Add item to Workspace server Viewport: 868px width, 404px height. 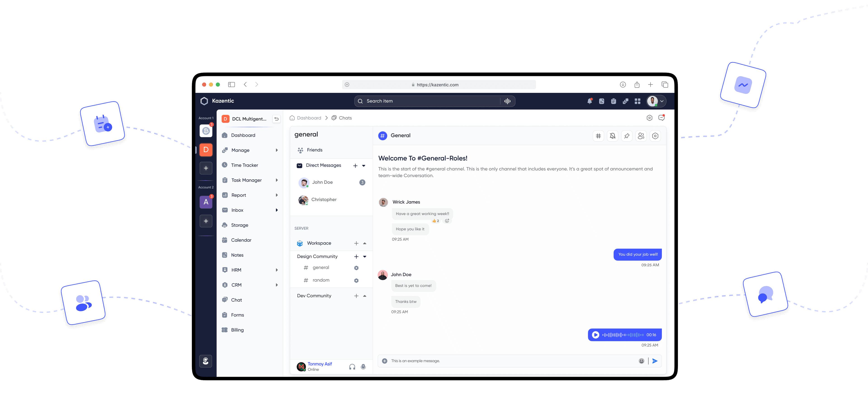[356, 243]
